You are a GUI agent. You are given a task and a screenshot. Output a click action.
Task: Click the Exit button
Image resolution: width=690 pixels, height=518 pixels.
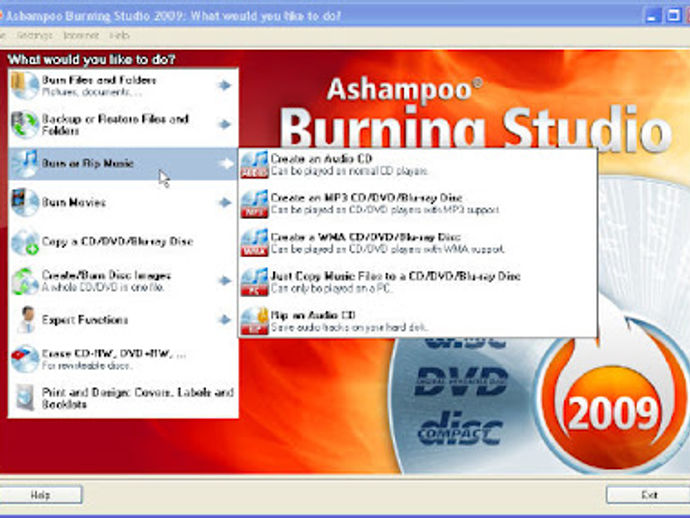648,495
